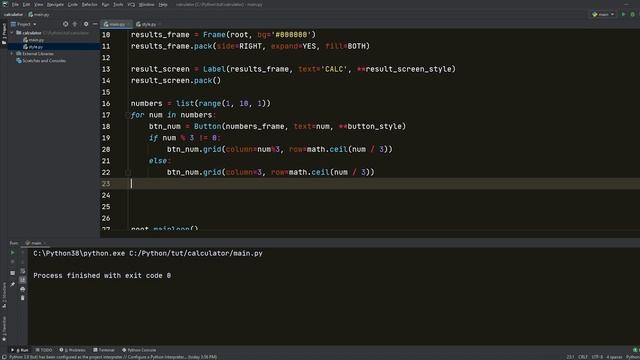Screen dimensions: 640x360
Task: Open the Help menu
Action: [x=163, y=4]
